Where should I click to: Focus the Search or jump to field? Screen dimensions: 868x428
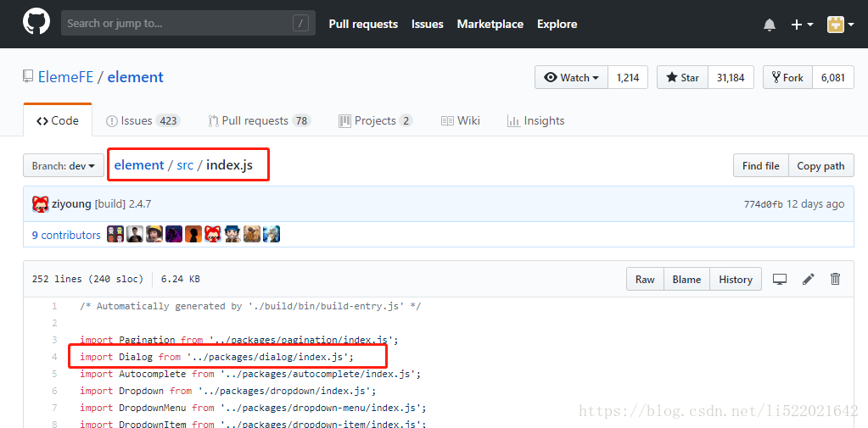pyautogui.click(x=178, y=23)
